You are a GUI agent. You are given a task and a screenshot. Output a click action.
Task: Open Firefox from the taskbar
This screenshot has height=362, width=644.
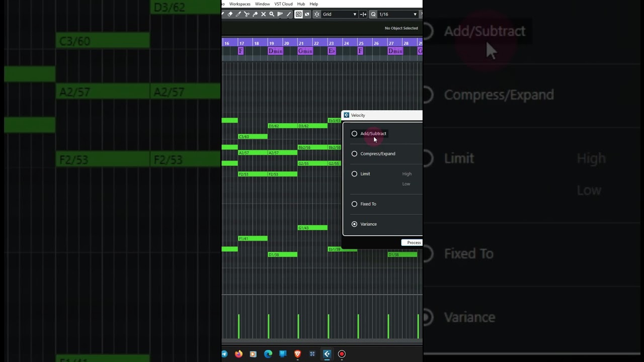click(238, 354)
